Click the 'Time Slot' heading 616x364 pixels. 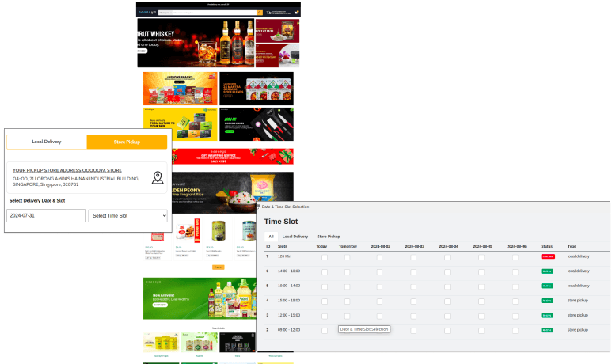click(x=281, y=222)
